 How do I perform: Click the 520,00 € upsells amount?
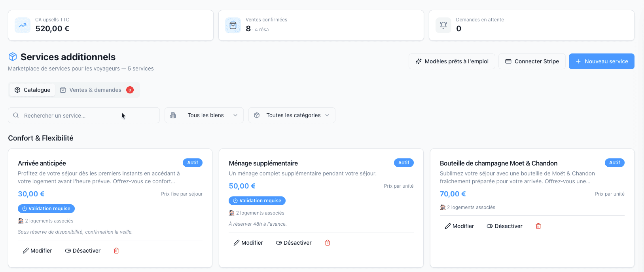click(x=52, y=29)
